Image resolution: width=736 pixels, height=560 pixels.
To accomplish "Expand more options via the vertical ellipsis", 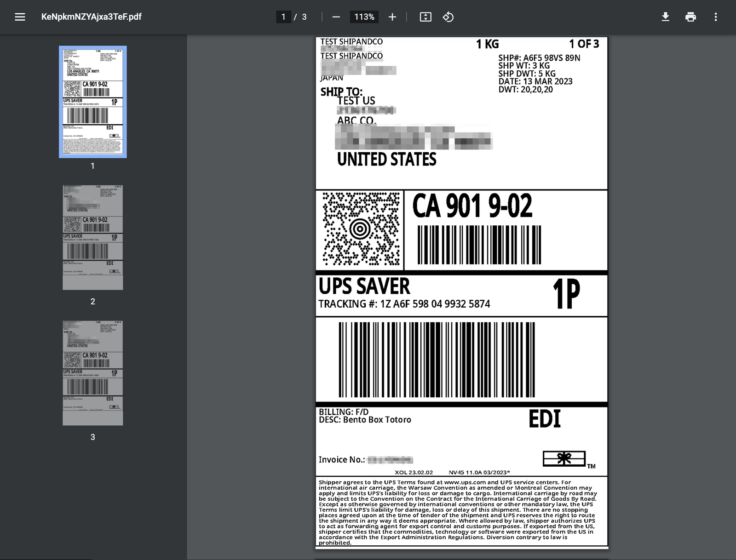I will (716, 17).
